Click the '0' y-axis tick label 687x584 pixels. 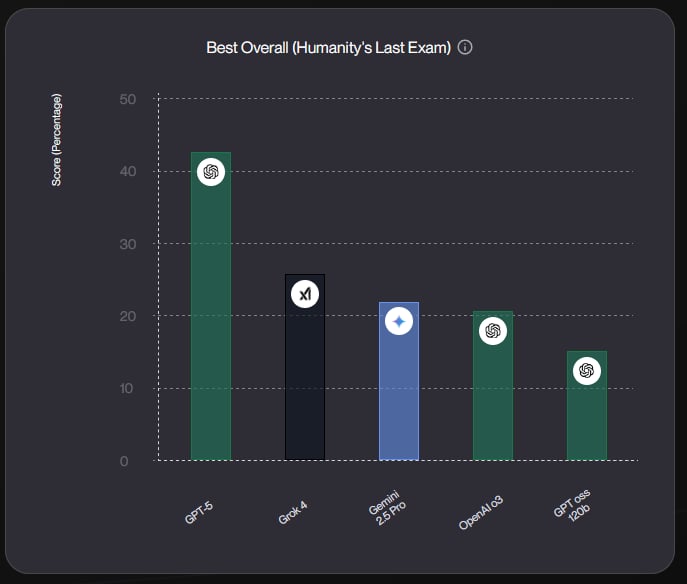coord(124,461)
